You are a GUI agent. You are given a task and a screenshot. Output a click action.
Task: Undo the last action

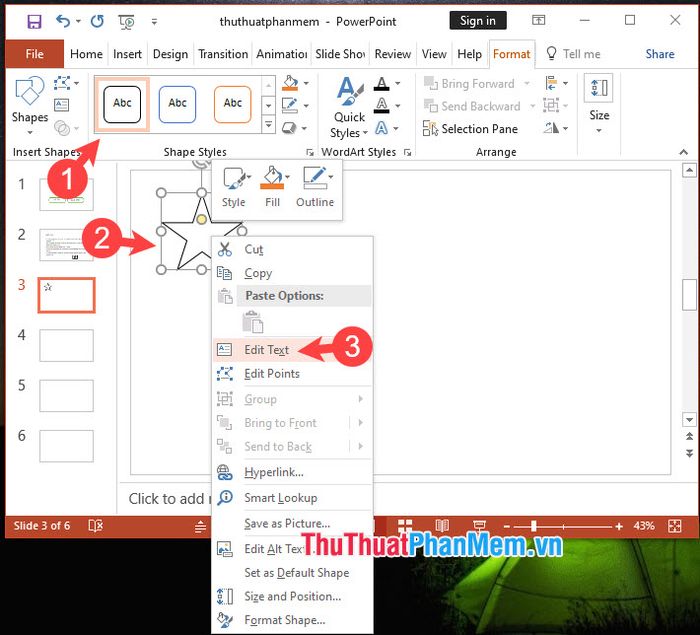pos(62,21)
